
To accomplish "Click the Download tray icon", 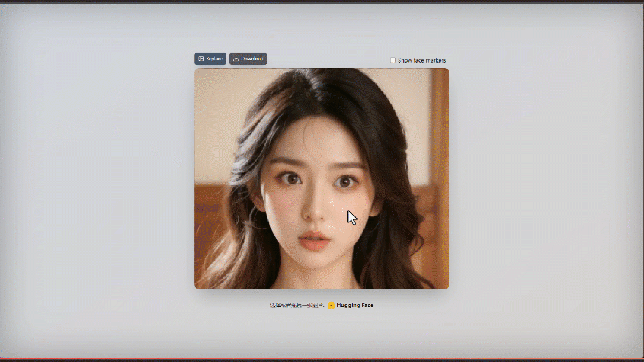I will point(236,59).
